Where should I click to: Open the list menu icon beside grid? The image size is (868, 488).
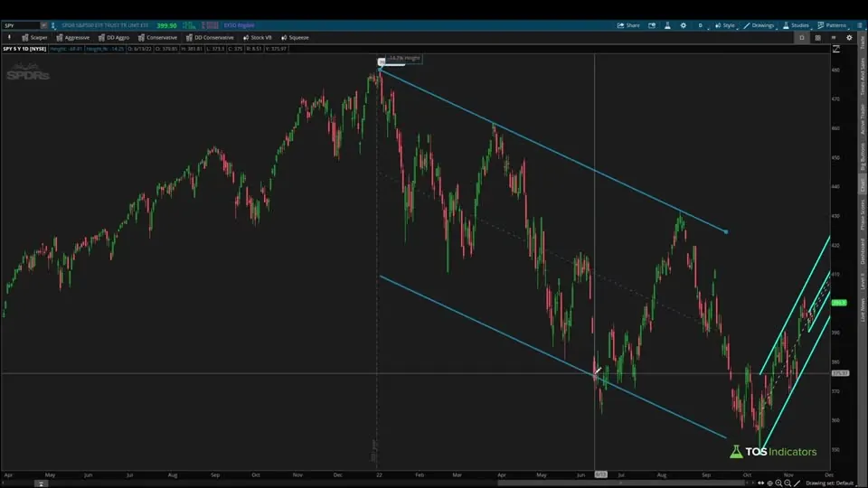833,38
